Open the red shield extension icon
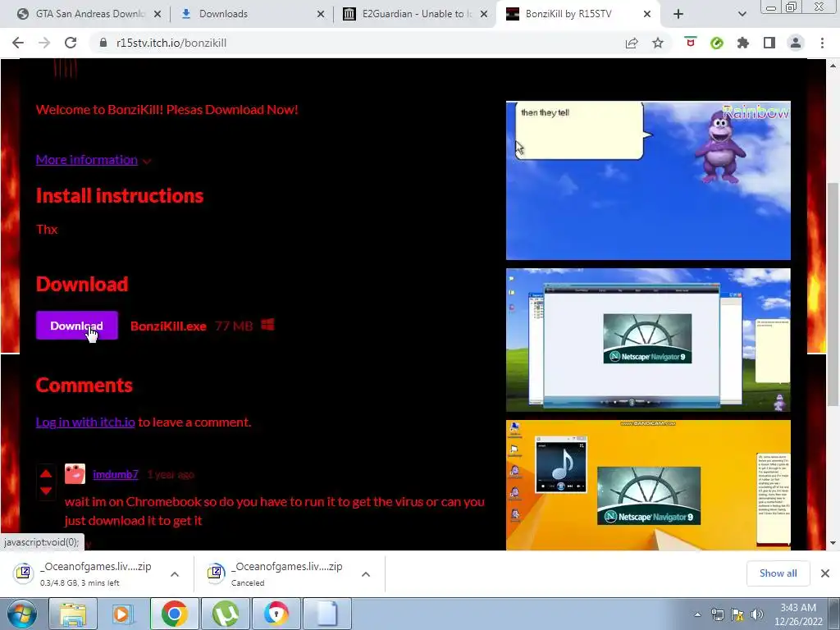This screenshot has height=630, width=840. pos(691,43)
